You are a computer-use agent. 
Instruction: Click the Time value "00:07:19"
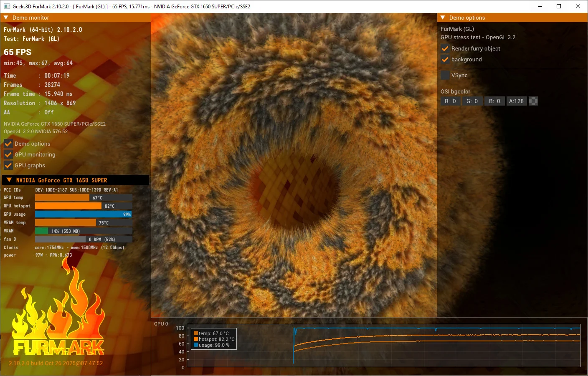click(57, 76)
